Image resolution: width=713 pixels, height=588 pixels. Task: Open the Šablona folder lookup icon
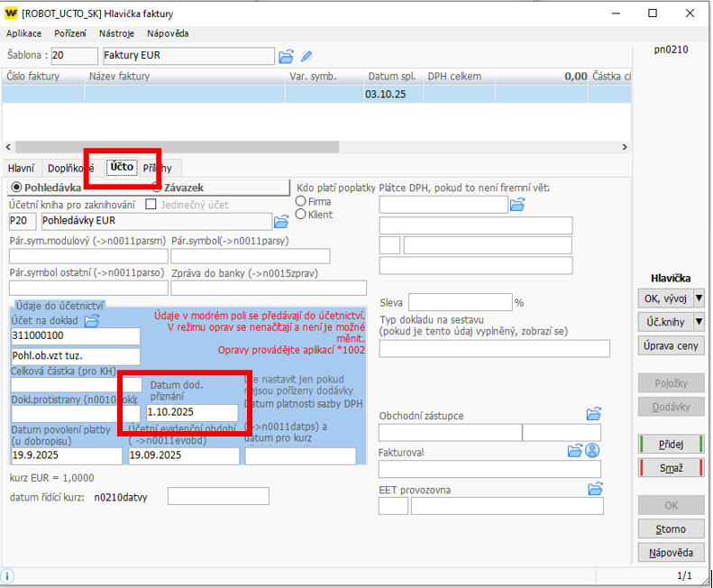(286, 57)
